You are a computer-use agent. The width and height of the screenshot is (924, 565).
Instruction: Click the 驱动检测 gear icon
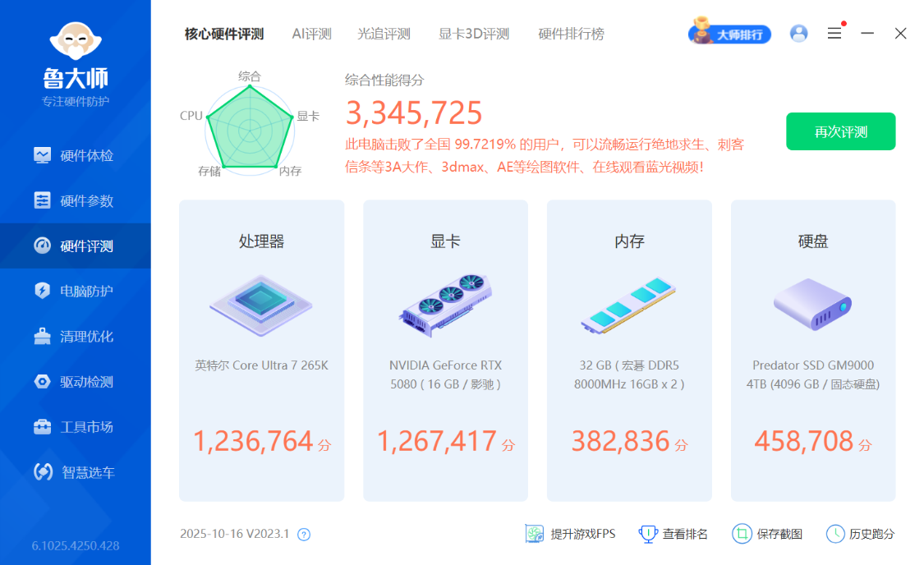click(43, 381)
